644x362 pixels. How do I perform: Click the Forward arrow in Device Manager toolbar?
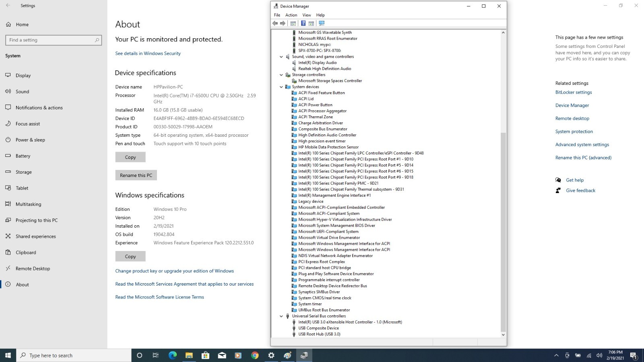pos(283,23)
